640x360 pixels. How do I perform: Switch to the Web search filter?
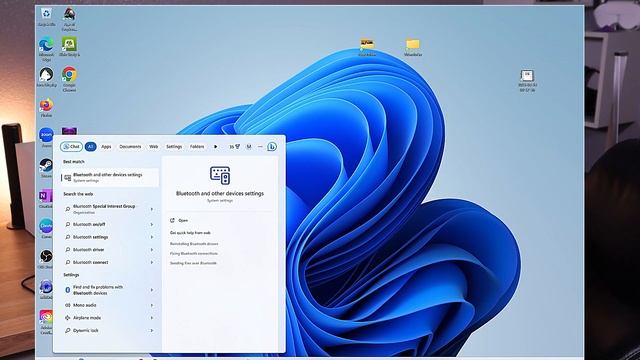tap(153, 147)
